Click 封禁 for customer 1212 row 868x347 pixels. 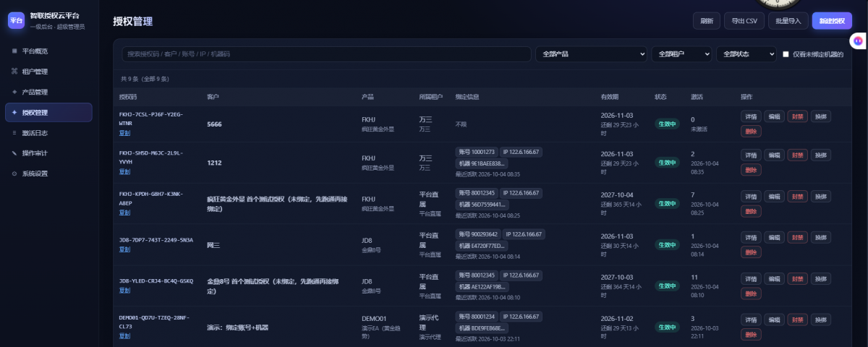click(x=797, y=155)
